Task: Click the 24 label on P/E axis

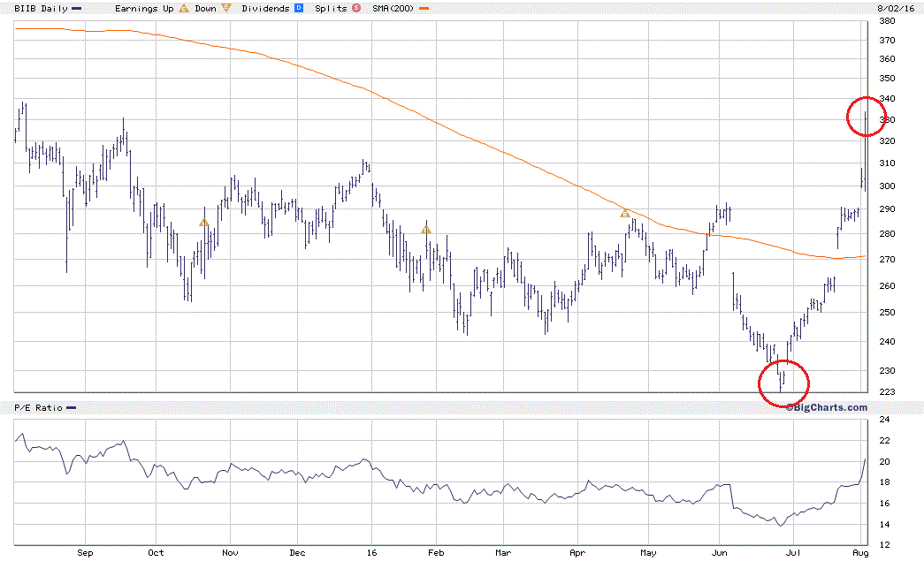Action: [x=884, y=420]
